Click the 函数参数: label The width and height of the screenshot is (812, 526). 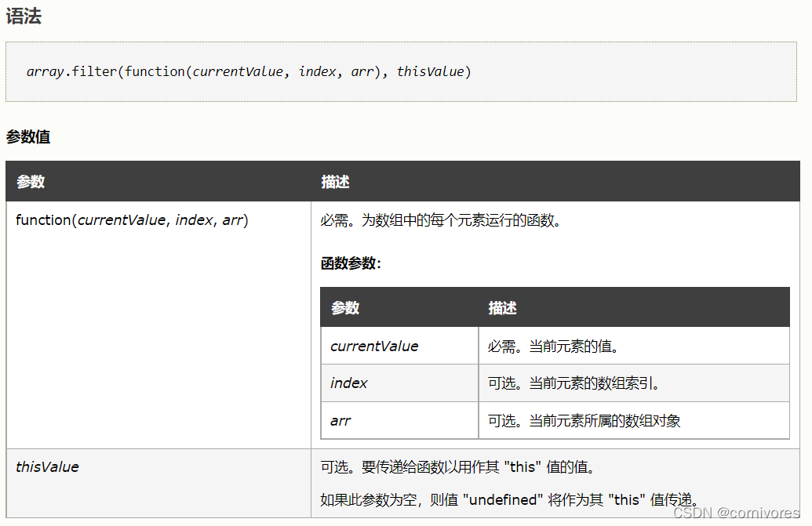344,263
